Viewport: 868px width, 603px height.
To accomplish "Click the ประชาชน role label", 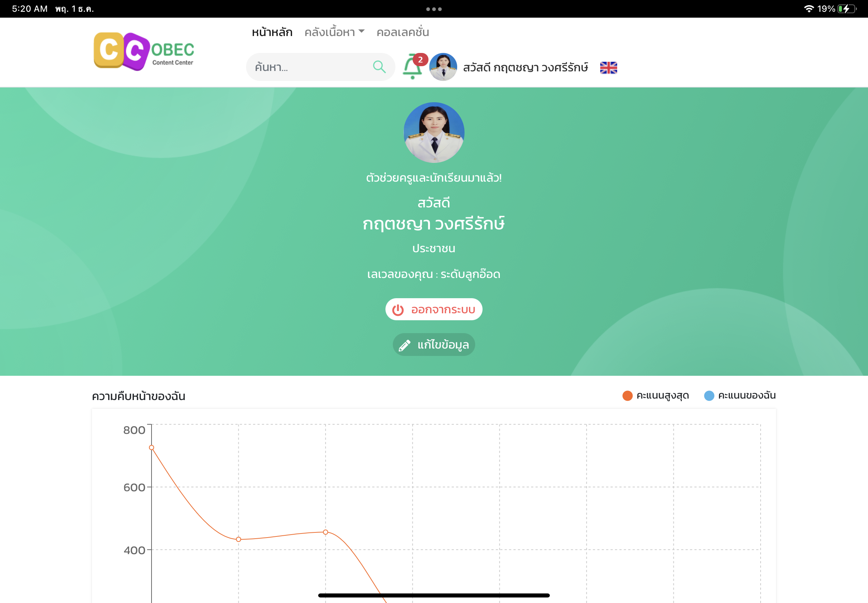I will coord(434,249).
